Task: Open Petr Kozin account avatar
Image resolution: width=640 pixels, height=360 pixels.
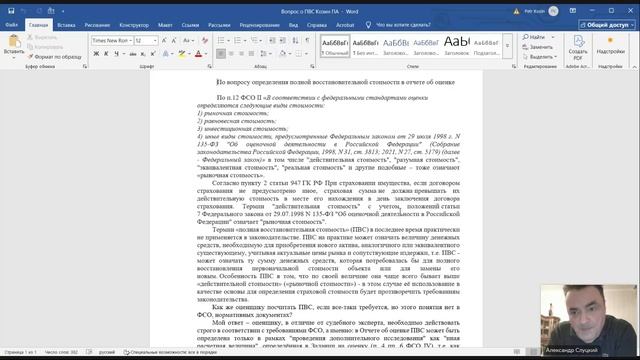Action: [x=553, y=11]
